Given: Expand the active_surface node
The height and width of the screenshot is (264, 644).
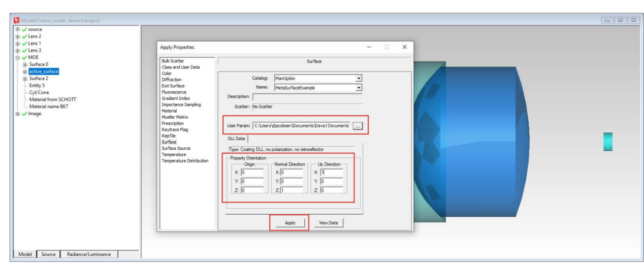Looking at the screenshot, I should point(25,72).
